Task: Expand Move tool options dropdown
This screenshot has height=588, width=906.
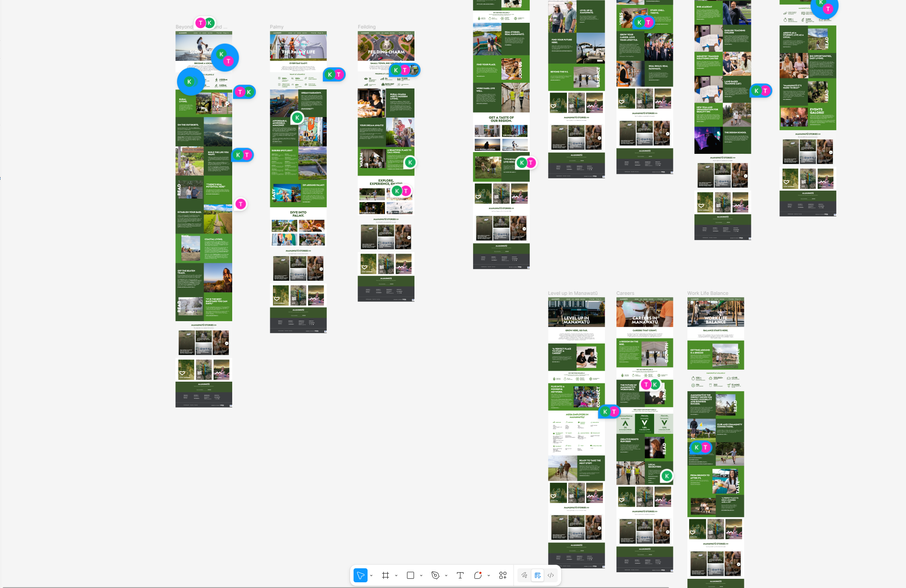Action: point(372,576)
